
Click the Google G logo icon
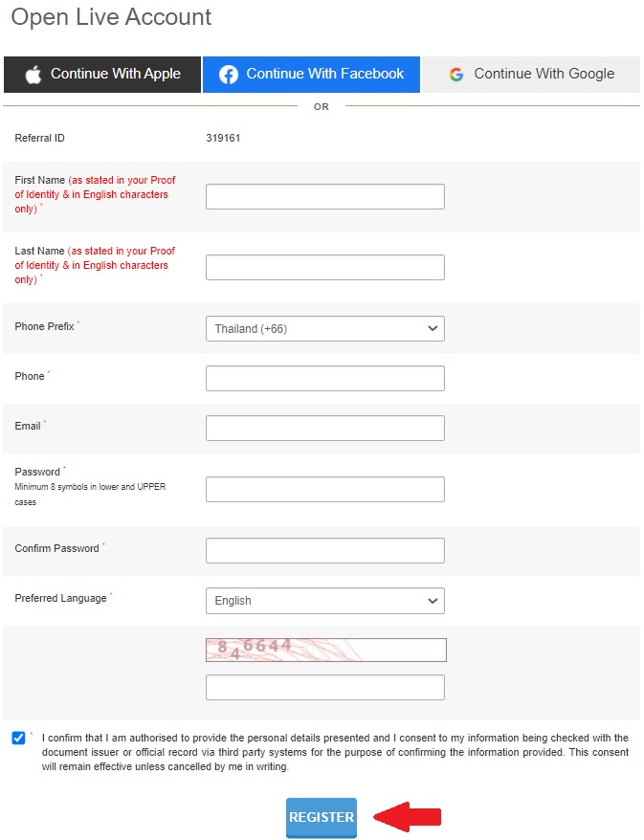tap(455, 75)
